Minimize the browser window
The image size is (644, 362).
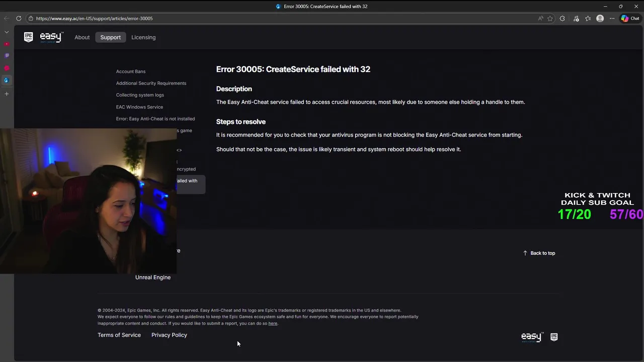(605, 7)
